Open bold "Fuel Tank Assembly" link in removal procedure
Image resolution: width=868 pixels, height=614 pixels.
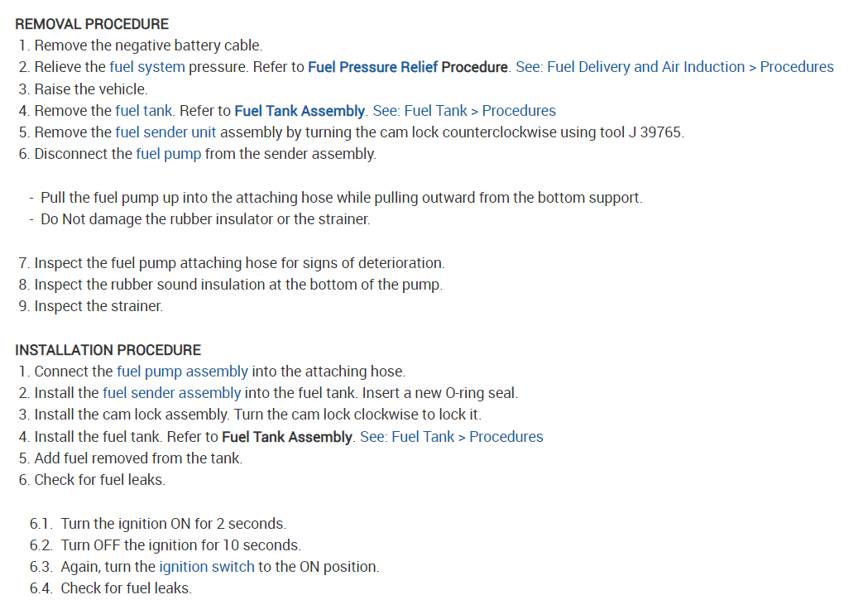(300, 111)
